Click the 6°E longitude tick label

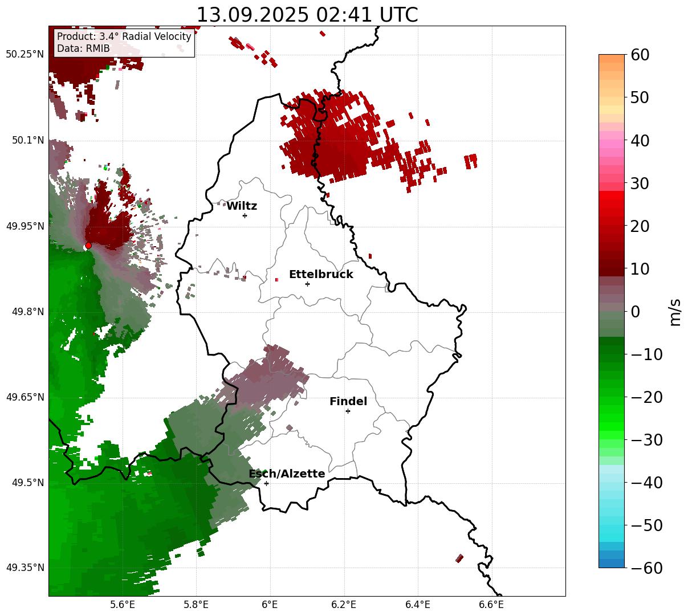click(270, 605)
